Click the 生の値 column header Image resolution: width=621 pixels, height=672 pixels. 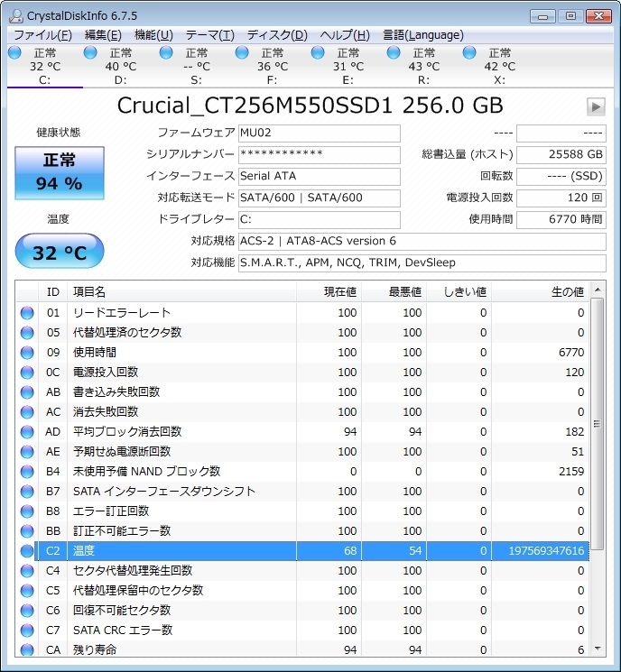tap(540, 292)
